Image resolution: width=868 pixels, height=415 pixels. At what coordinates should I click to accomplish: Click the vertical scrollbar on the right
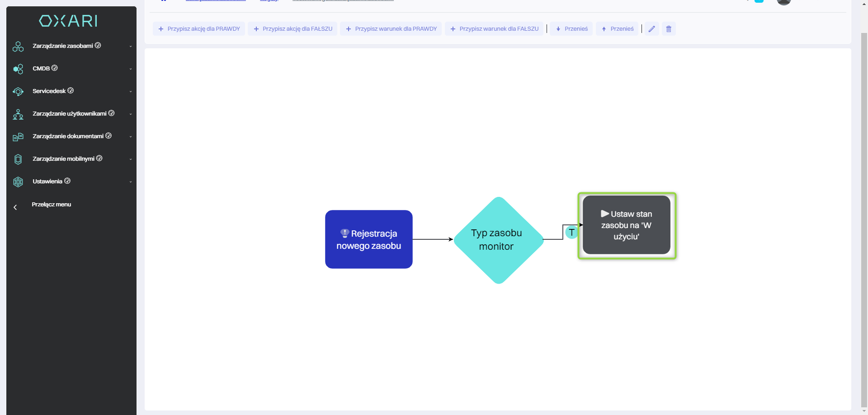(864, 217)
